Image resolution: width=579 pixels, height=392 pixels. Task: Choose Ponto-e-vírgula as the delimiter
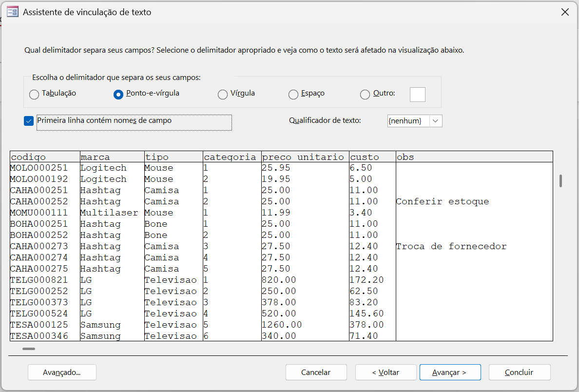coord(118,95)
